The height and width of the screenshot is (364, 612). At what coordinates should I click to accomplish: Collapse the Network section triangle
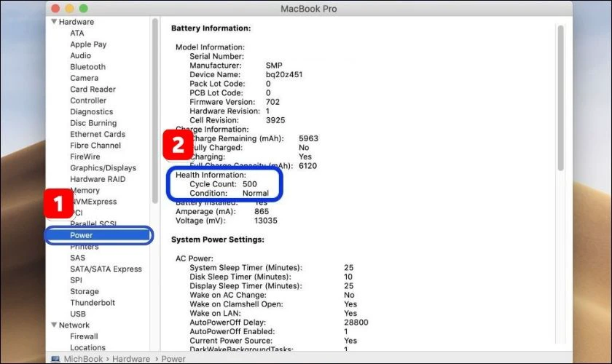point(54,325)
